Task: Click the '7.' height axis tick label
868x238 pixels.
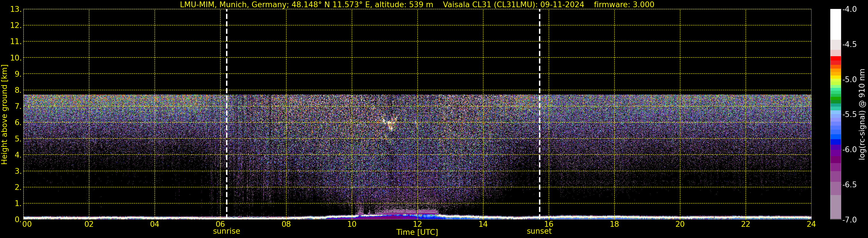Action: pos(18,106)
